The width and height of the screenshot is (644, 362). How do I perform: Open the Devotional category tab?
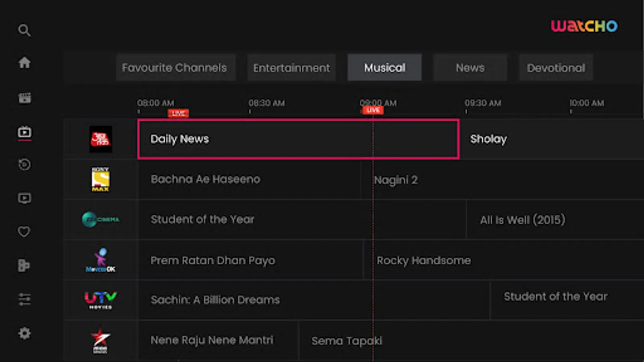click(556, 68)
